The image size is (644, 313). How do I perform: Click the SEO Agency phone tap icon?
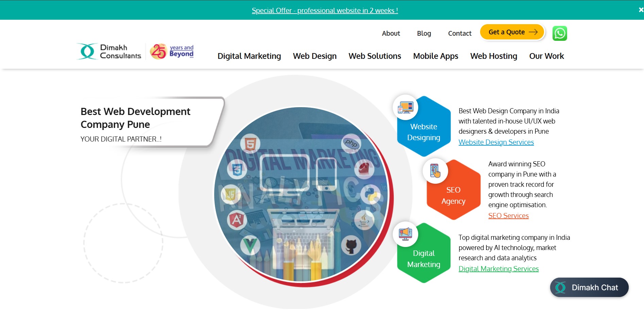(x=435, y=171)
